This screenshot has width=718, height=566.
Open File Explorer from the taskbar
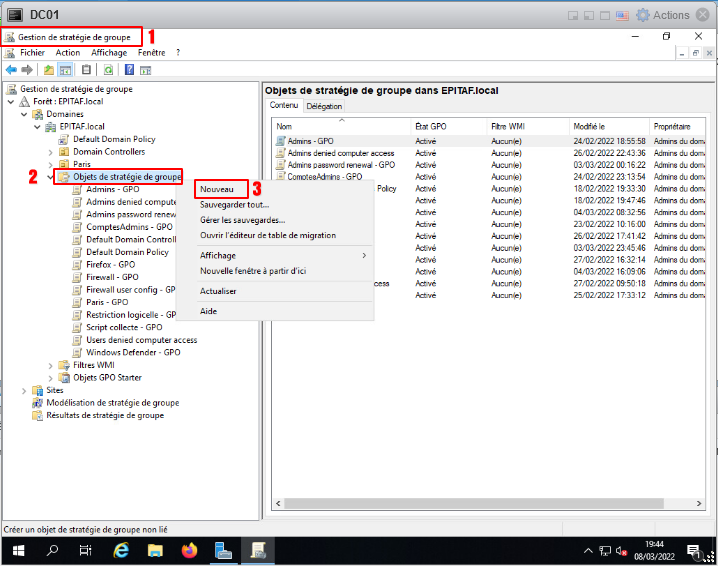pyautogui.click(x=156, y=550)
